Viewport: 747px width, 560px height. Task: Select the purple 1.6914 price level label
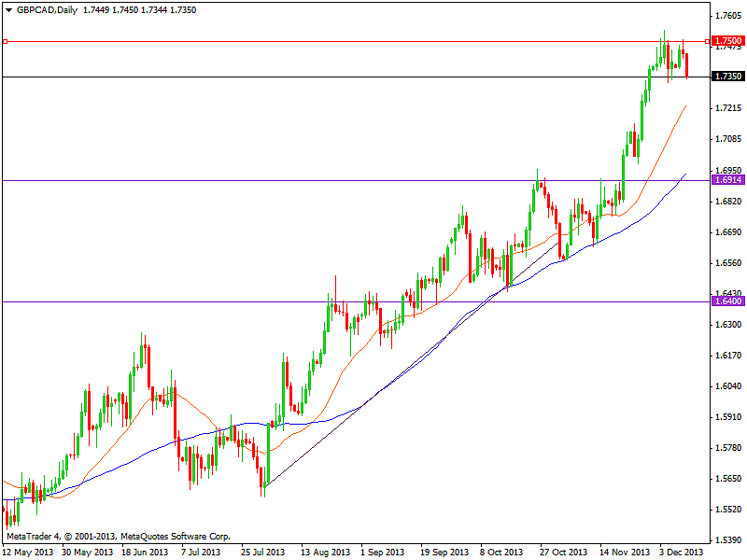(x=727, y=179)
